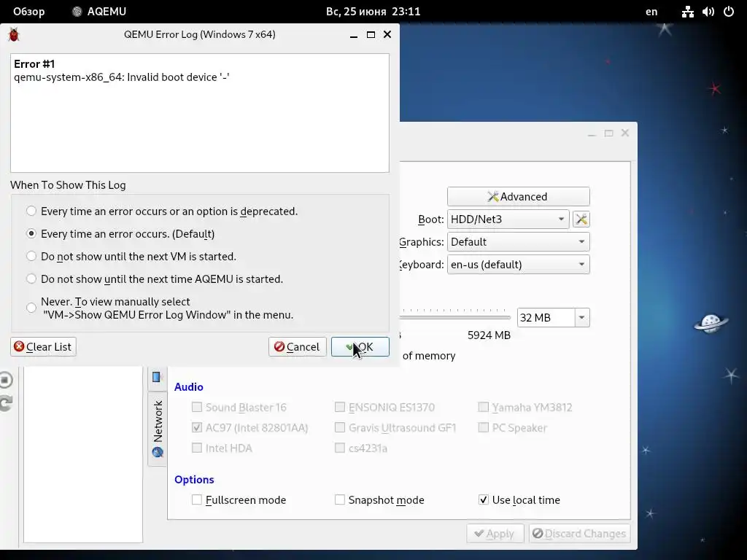Click the Discard Changes button
This screenshot has height=560, width=747.
[x=579, y=533]
